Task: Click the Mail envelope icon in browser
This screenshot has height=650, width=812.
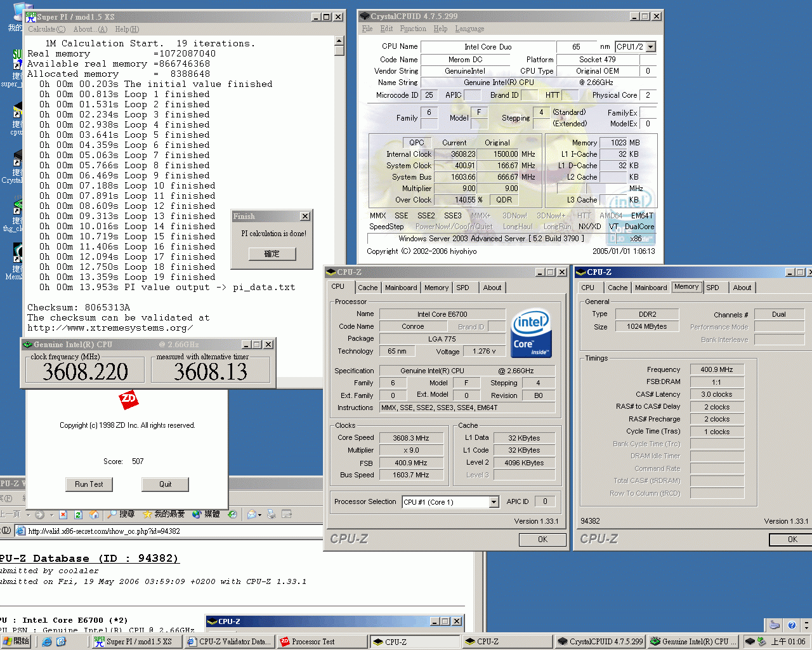Action: pyautogui.click(x=251, y=514)
